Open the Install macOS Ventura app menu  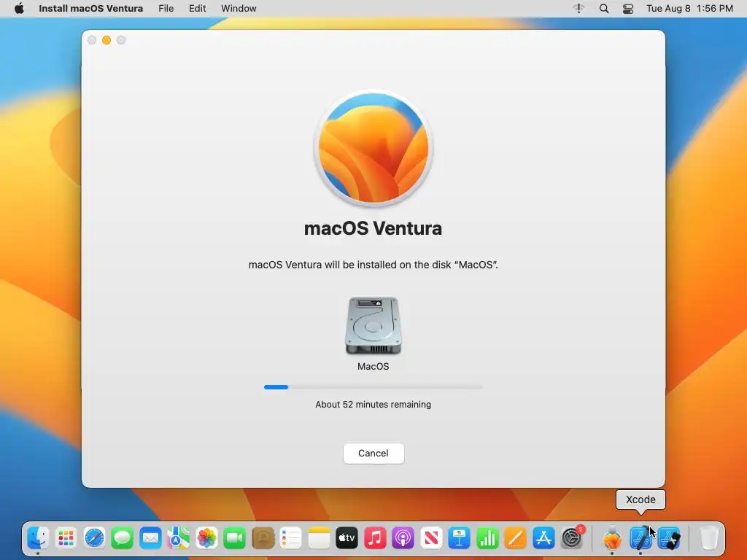click(x=90, y=9)
